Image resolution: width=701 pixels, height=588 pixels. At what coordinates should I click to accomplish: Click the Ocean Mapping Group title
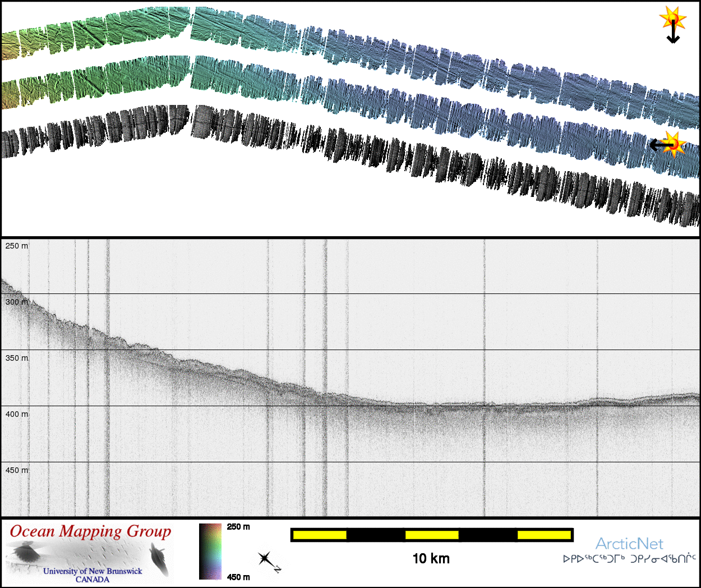pos(90,532)
